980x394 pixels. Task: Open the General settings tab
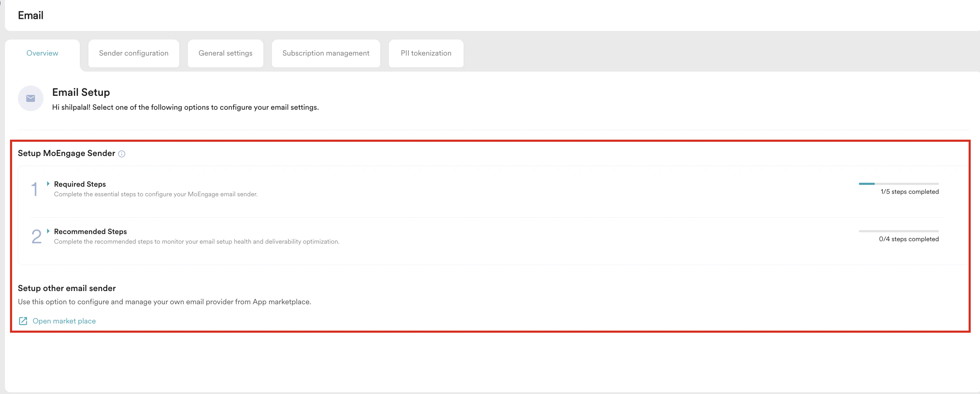225,53
